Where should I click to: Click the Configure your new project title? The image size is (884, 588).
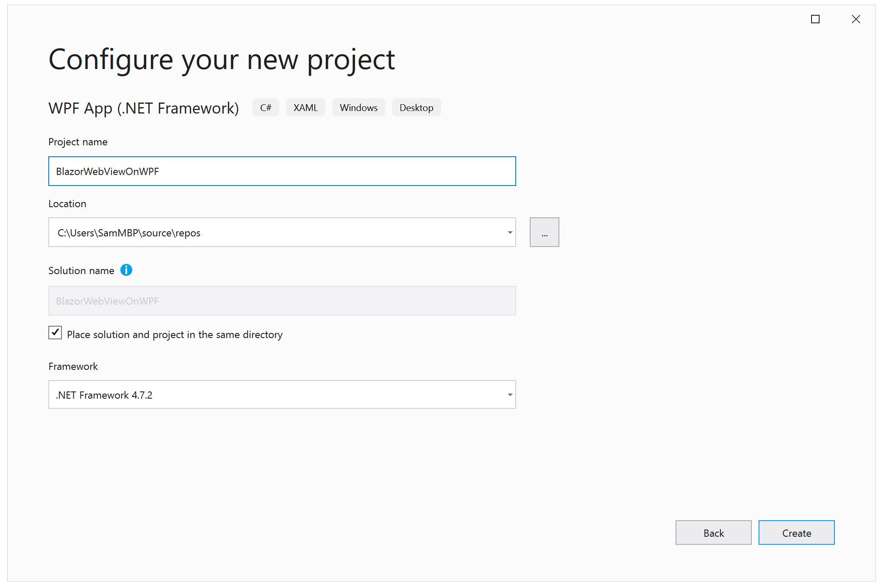click(222, 60)
